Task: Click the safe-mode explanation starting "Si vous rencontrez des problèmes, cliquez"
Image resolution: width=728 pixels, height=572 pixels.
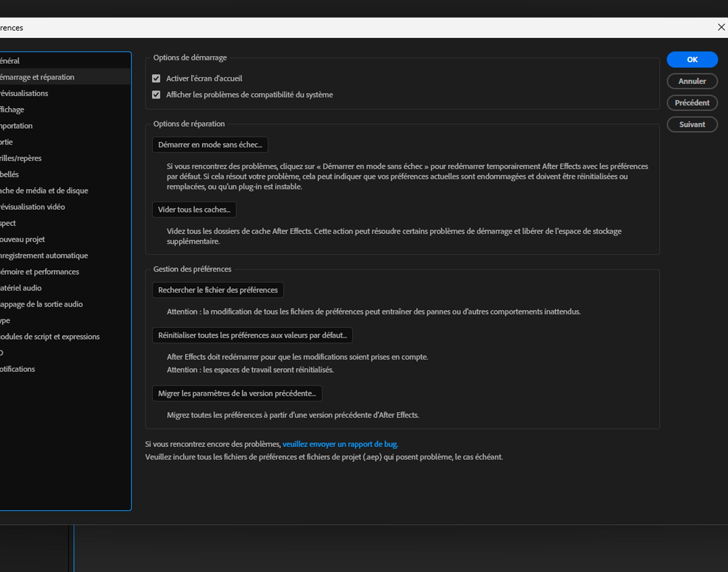Action: 408,176
